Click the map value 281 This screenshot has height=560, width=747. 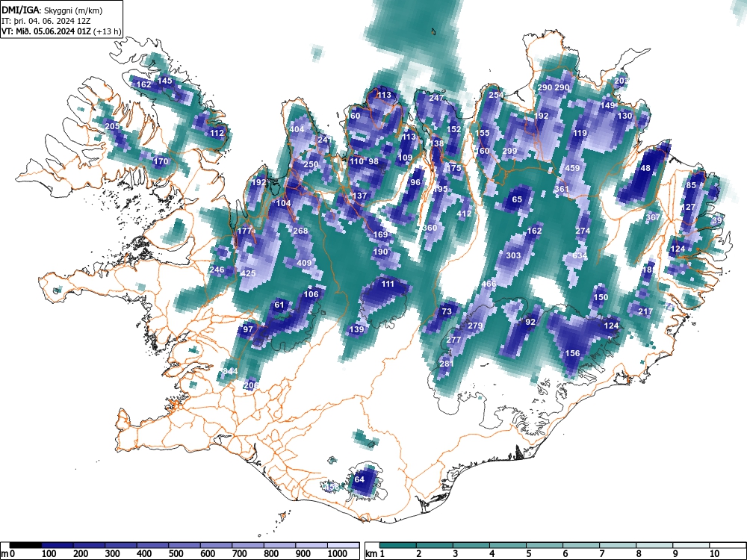pyautogui.click(x=447, y=364)
